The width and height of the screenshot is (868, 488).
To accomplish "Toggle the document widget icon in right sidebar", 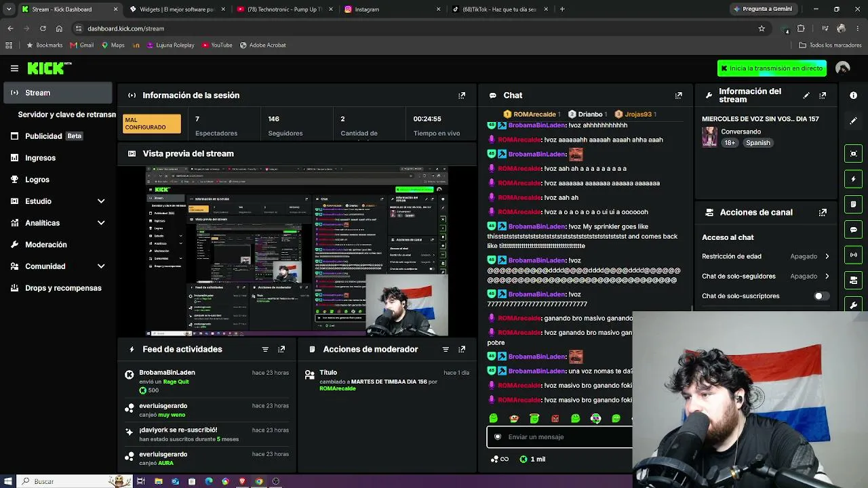I will [x=854, y=204].
